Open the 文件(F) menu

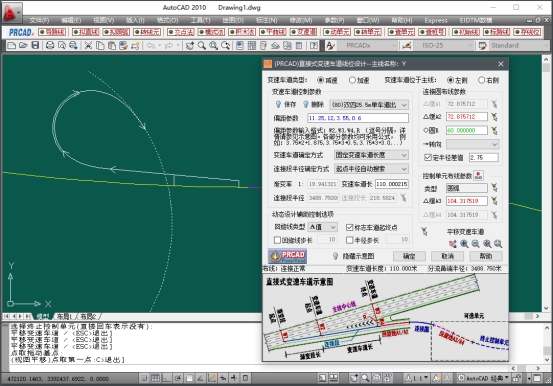pyautogui.click(x=39, y=20)
